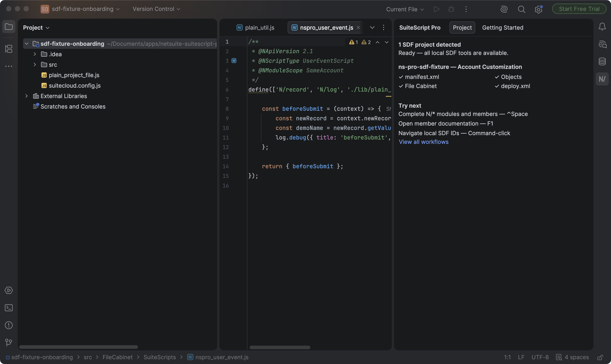
Task: Close the nspro_user_event.js tab
Action: (358, 27)
